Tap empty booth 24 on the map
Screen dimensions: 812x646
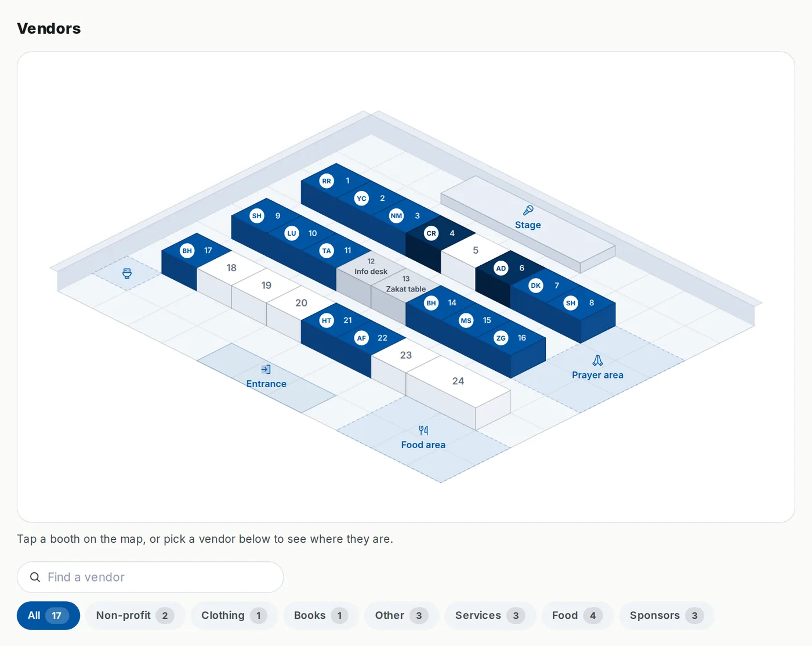coord(458,381)
